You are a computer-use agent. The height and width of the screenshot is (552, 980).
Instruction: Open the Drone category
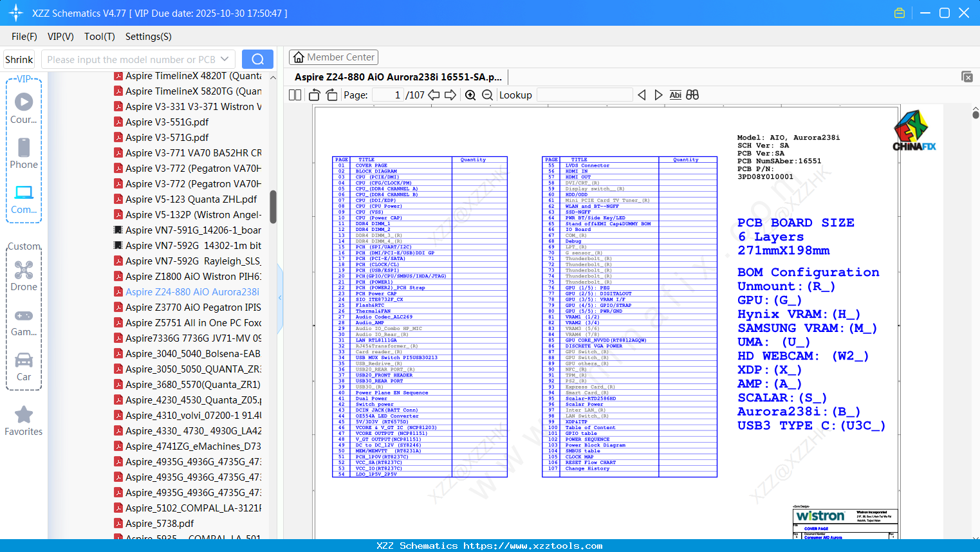point(24,276)
